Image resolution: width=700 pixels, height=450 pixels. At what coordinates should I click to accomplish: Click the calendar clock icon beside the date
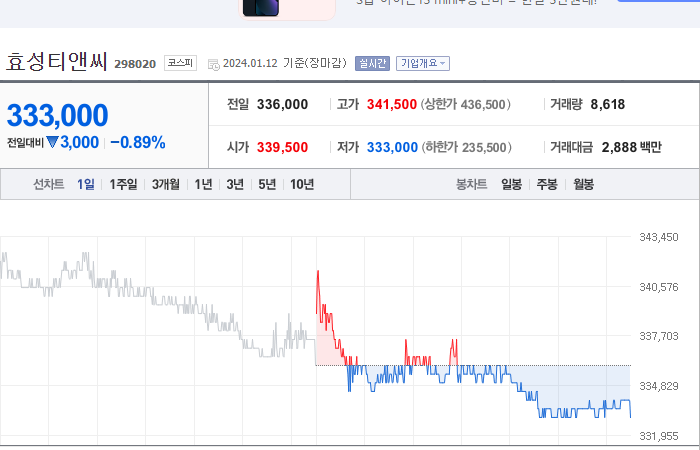[x=214, y=64]
